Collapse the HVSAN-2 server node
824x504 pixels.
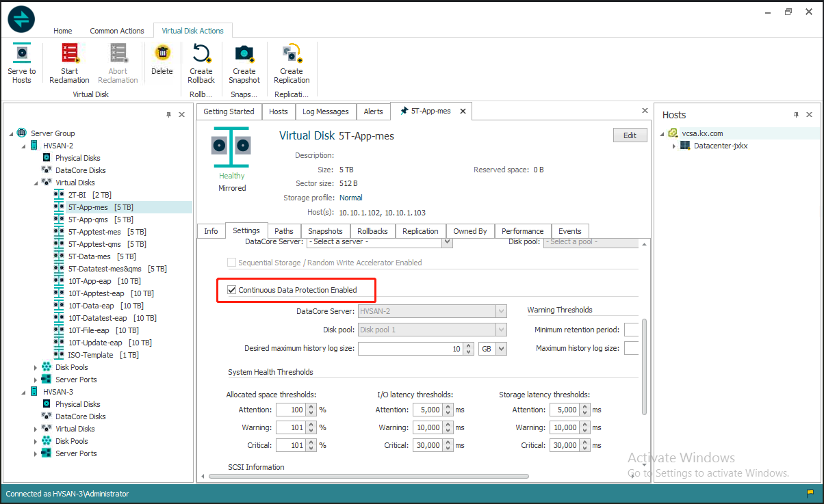tap(23, 146)
